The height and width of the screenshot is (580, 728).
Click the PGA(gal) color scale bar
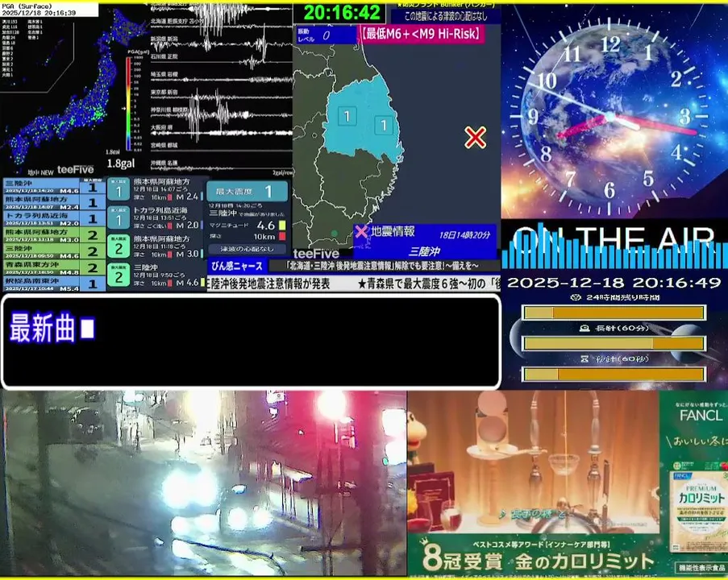129,103
